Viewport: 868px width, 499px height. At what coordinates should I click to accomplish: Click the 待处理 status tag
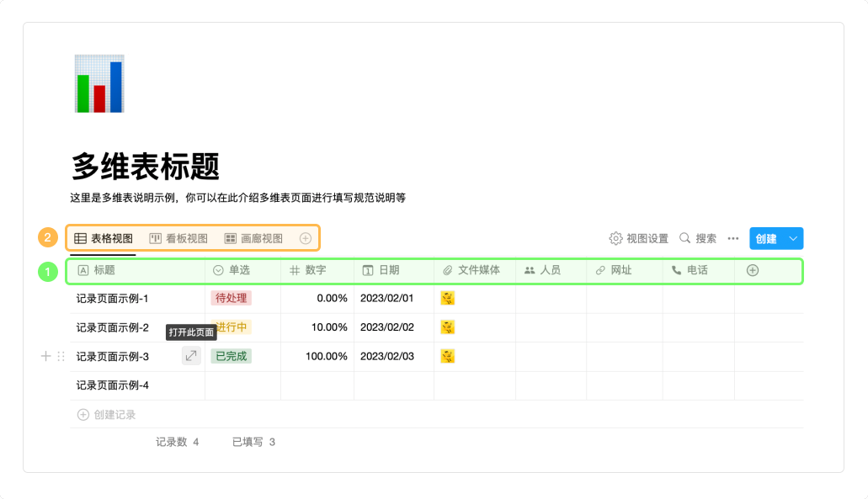tap(231, 298)
